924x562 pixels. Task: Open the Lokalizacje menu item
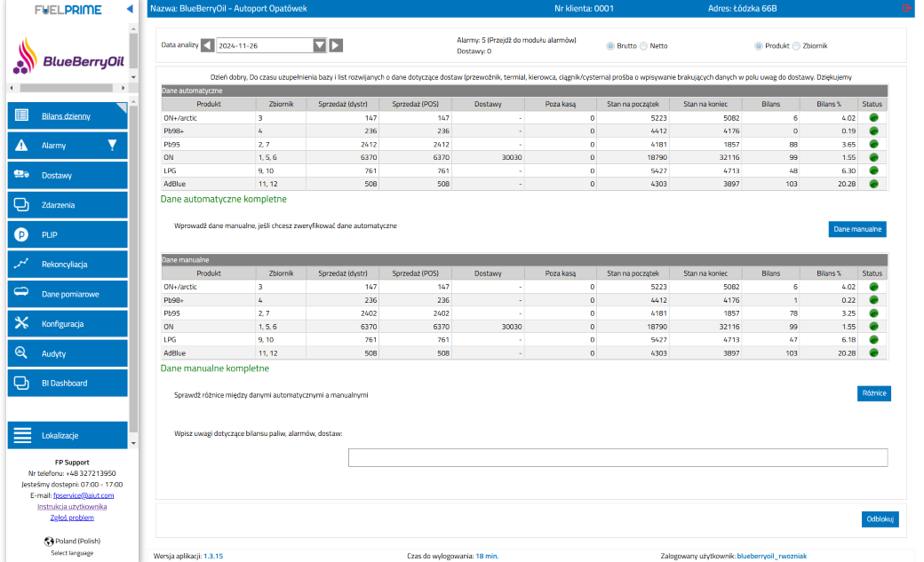click(x=68, y=435)
